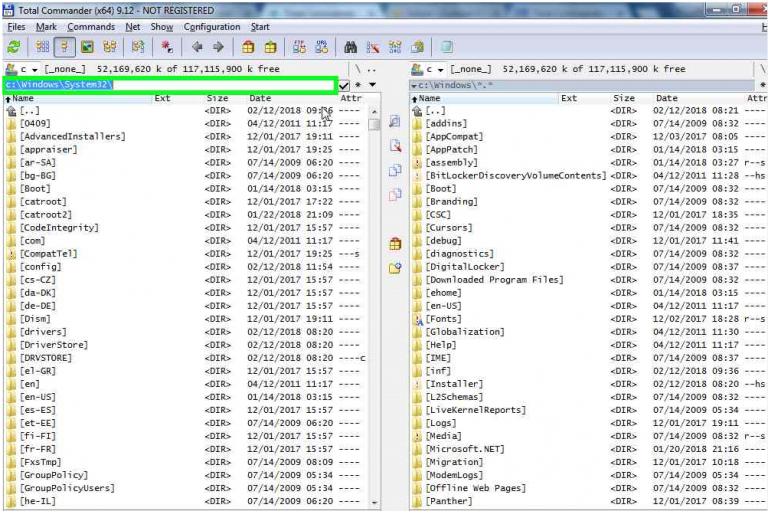Expand left panel directory history arrow
The height and width of the screenshot is (511, 768).
pyautogui.click(x=372, y=85)
